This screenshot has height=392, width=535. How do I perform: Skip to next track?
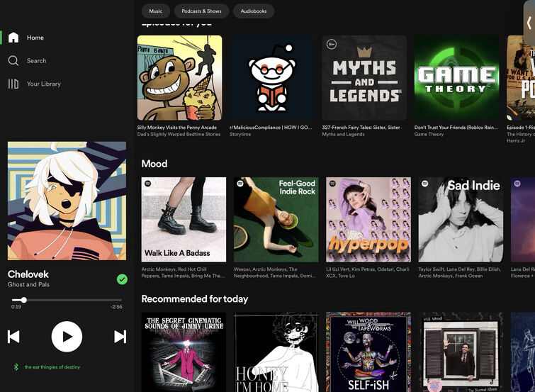pyautogui.click(x=120, y=337)
